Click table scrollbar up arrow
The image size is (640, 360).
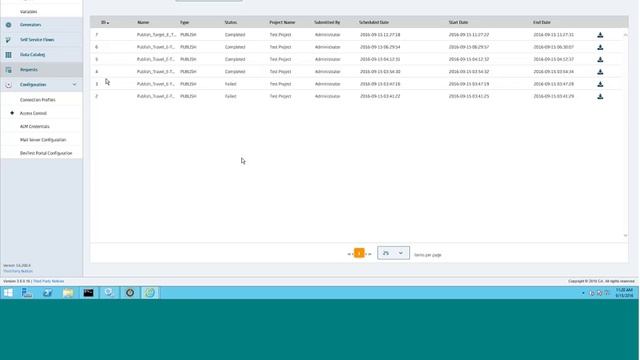tap(625, 35)
